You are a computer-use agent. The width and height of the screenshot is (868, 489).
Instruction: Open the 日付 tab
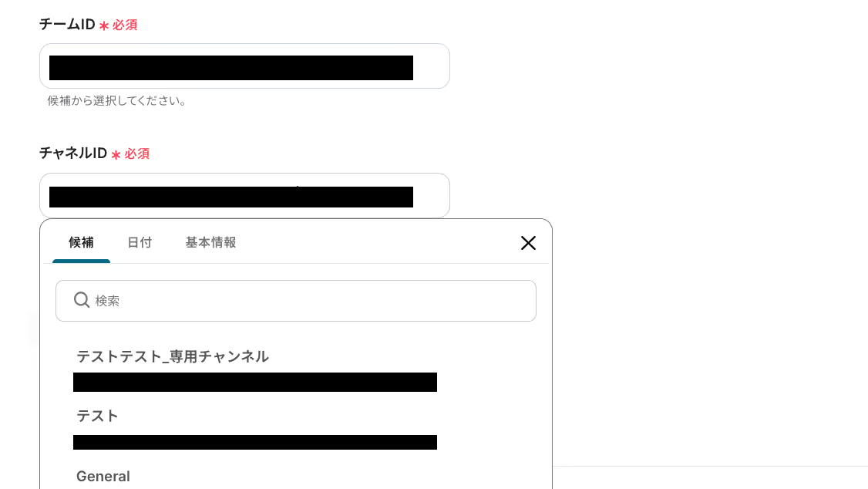(x=140, y=242)
